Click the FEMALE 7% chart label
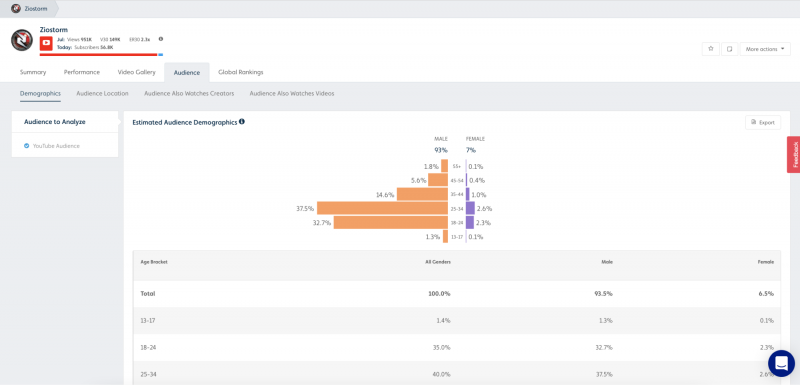 point(475,145)
